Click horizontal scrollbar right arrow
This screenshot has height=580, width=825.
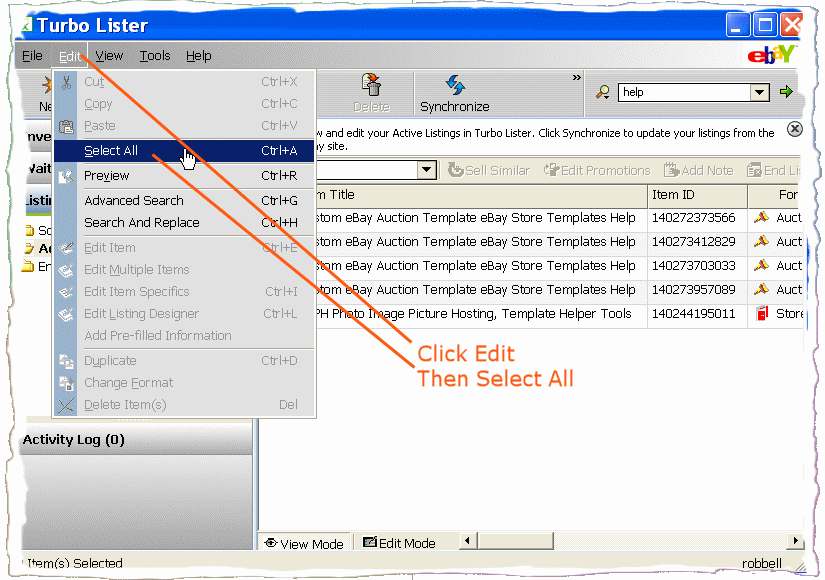coord(796,541)
